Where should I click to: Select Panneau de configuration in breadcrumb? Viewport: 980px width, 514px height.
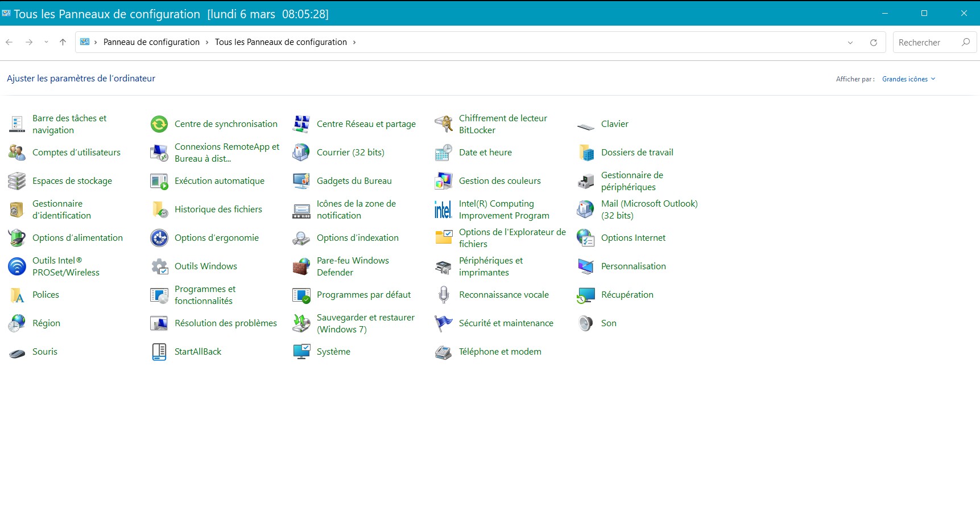[x=151, y=42]
